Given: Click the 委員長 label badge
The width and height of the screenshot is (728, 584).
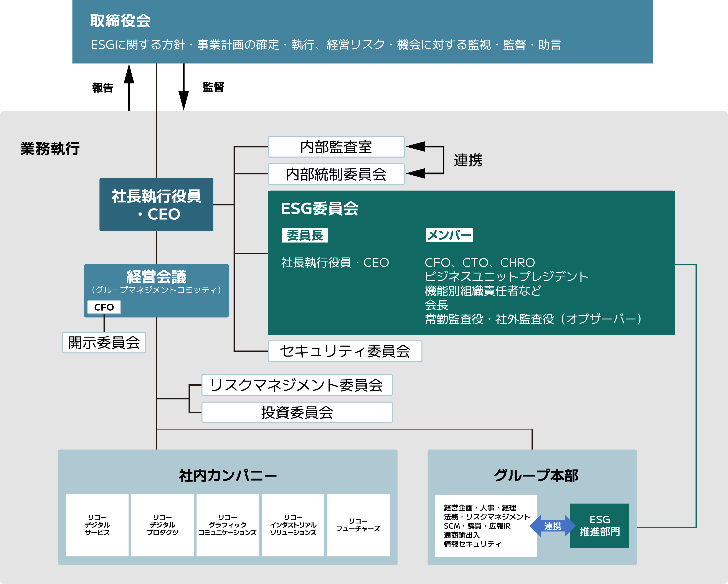Looking at the screenshot, I should (305, 235).
